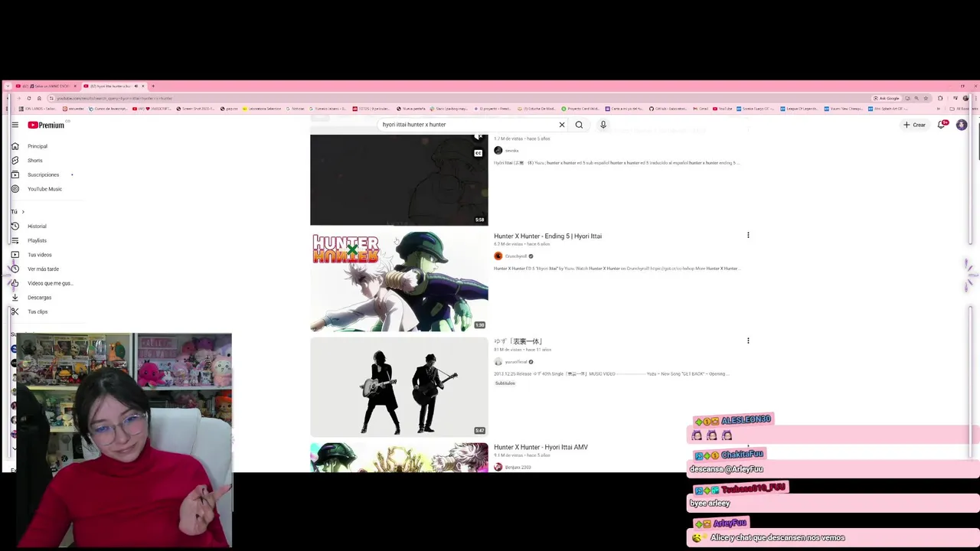Click the red Suscripciones new-content dot
The image size is (980, 551).
[x=72, y=174]
